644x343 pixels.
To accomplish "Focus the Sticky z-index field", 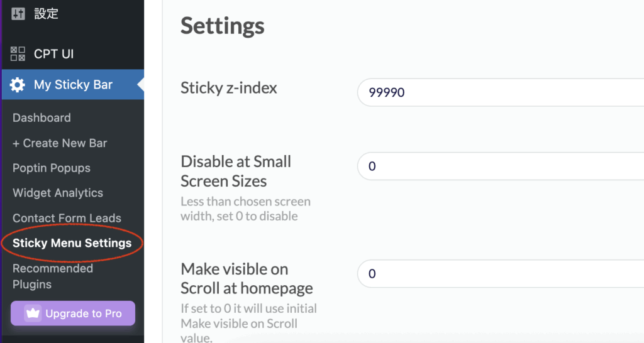I will click(x=501, y=92).
